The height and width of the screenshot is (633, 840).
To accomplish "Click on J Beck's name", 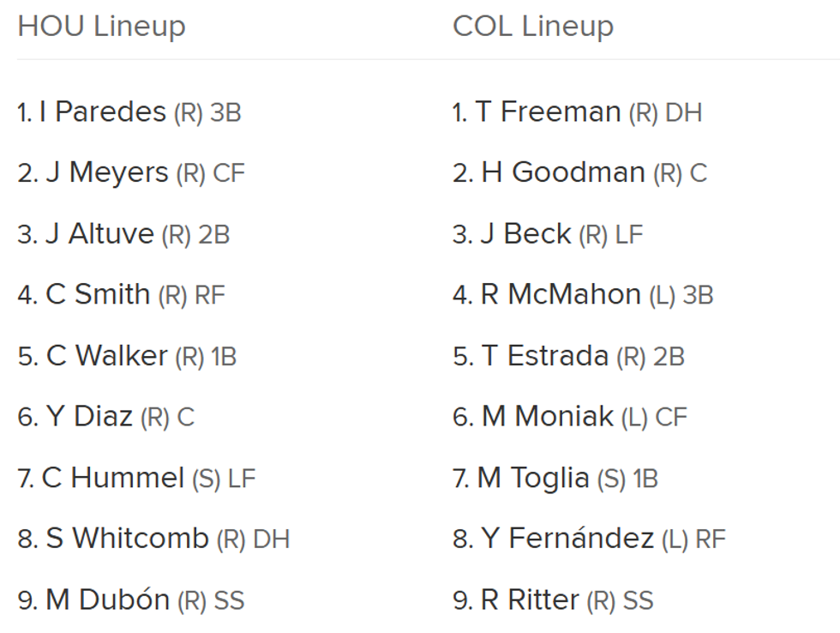I will 525,234.
